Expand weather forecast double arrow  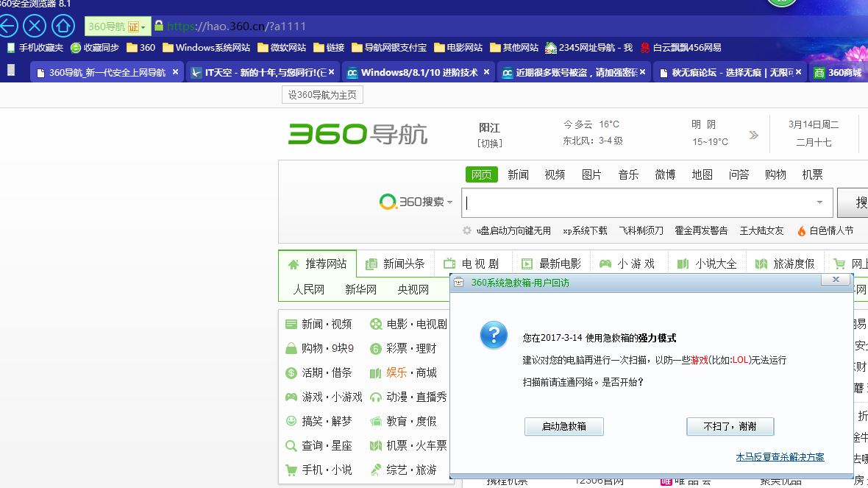753,135
